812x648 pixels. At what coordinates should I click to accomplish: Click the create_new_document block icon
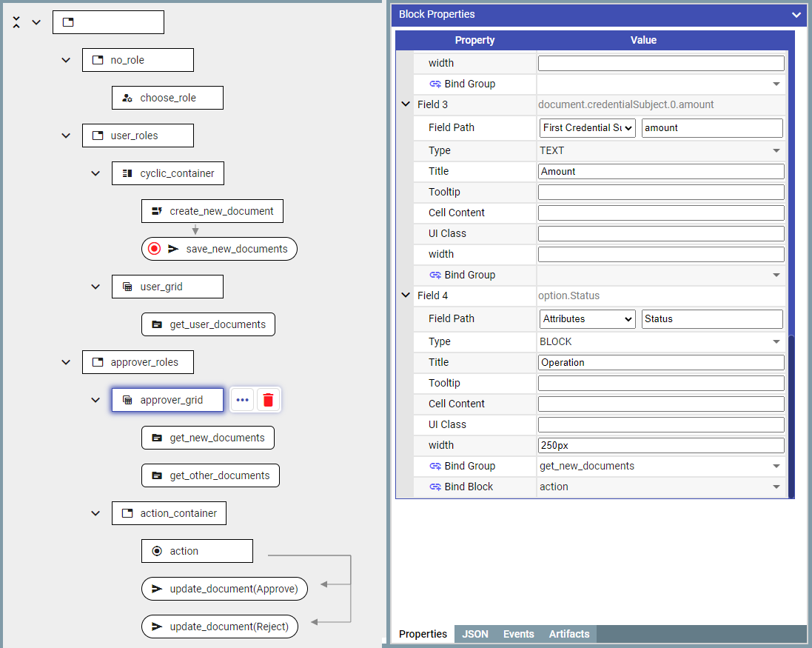pyautogui.click(x=157, y=211)
